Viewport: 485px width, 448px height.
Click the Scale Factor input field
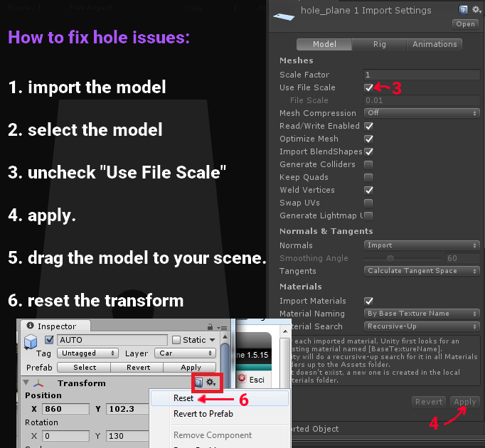pyautogui.click(x=422, y=75)
